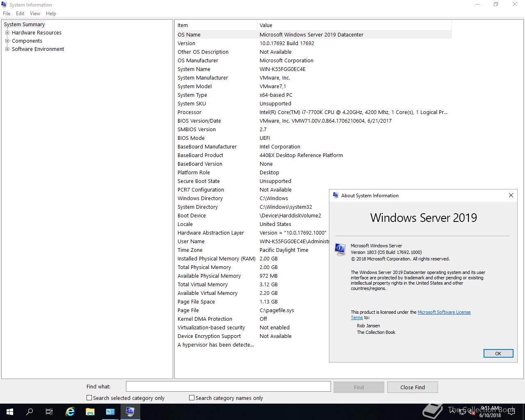The image size is (525, 420).
Task: Select Virtualization-based security row
Action: [253, 327]
